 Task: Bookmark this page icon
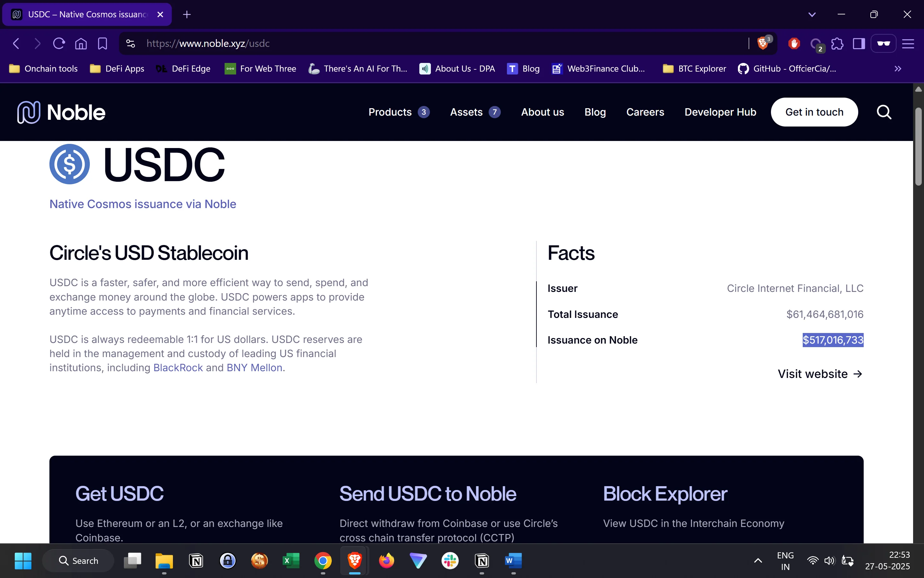tap(102, 44)
